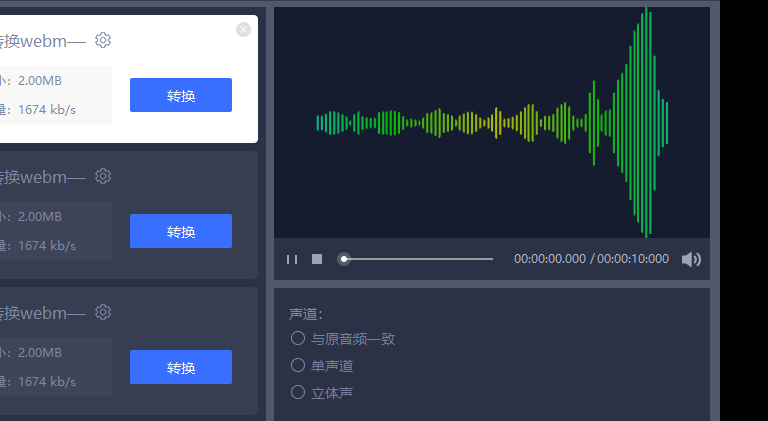Viewport: 768px width, 421px height.
Task: Select 与原音频一致 channel option
Action: coord(343,339)
